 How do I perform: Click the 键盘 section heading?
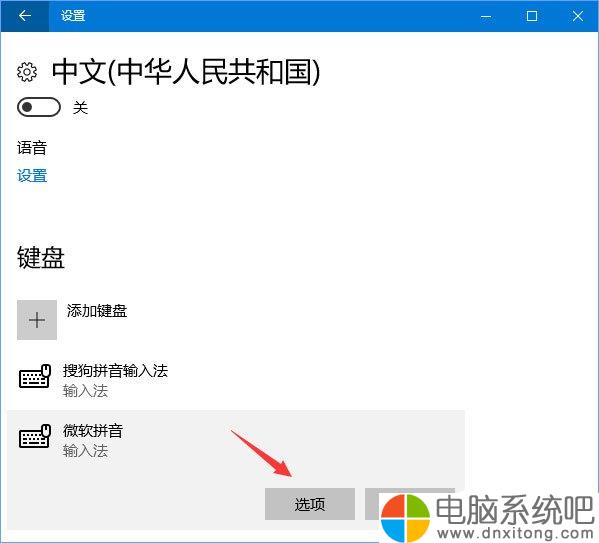(41, 257)
